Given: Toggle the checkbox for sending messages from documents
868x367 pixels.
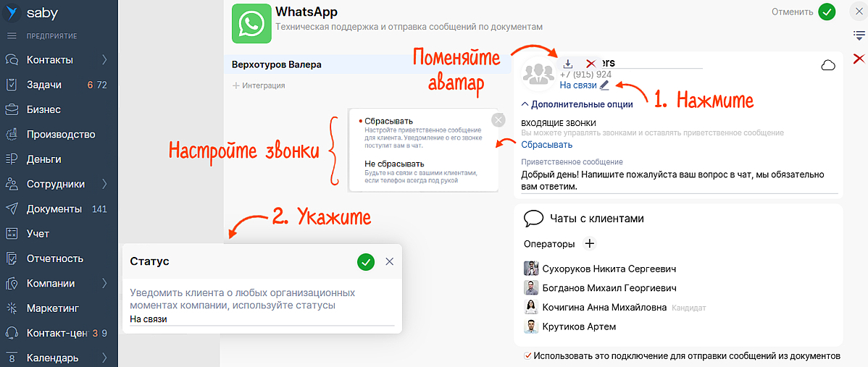Looking at the screenshot, I should (527, 355).
